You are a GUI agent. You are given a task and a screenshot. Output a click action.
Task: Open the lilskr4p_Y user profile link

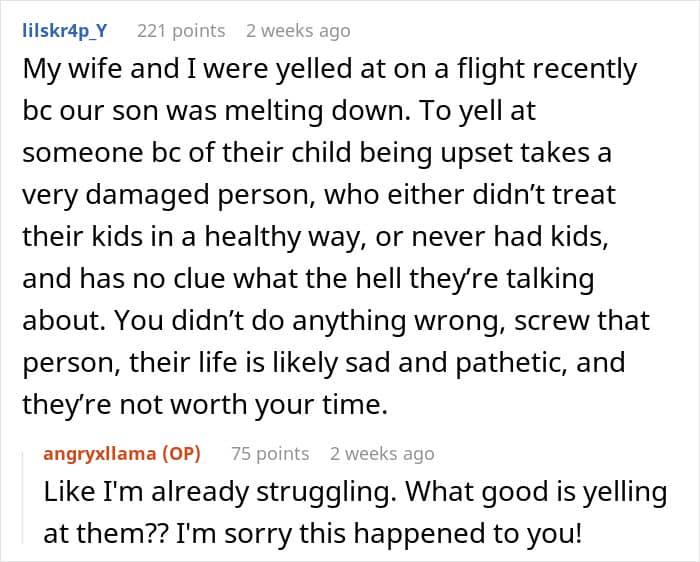coord(65,31)
